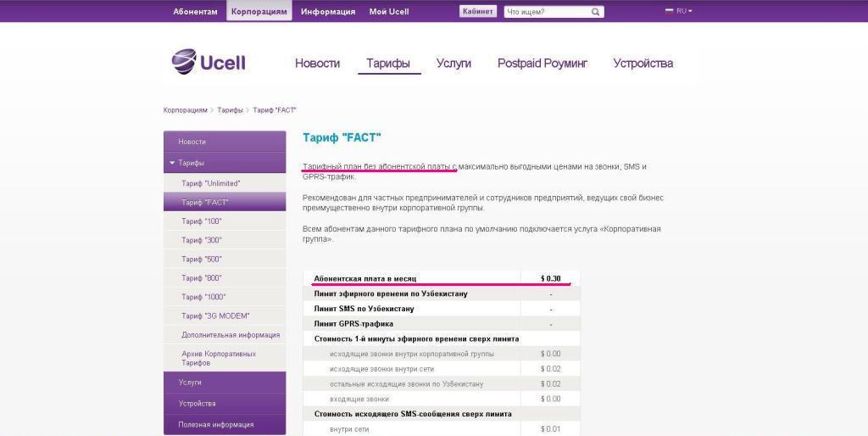Open Тариф "800" in sidebar
Viewport: 868px width, 436px height.
(225, 277)
